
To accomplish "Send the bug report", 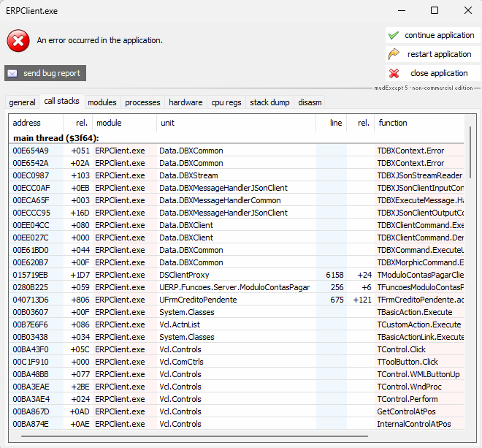I will [45, 73].
